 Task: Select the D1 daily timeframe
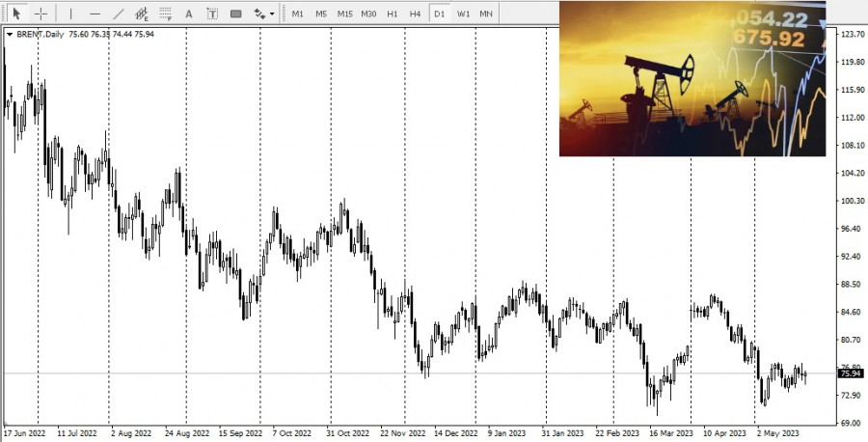440,14
